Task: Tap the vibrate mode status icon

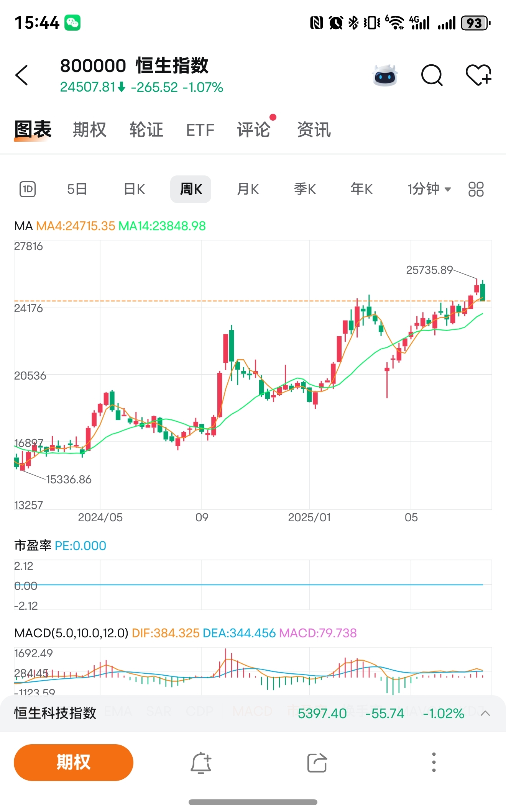Action: 372,23
